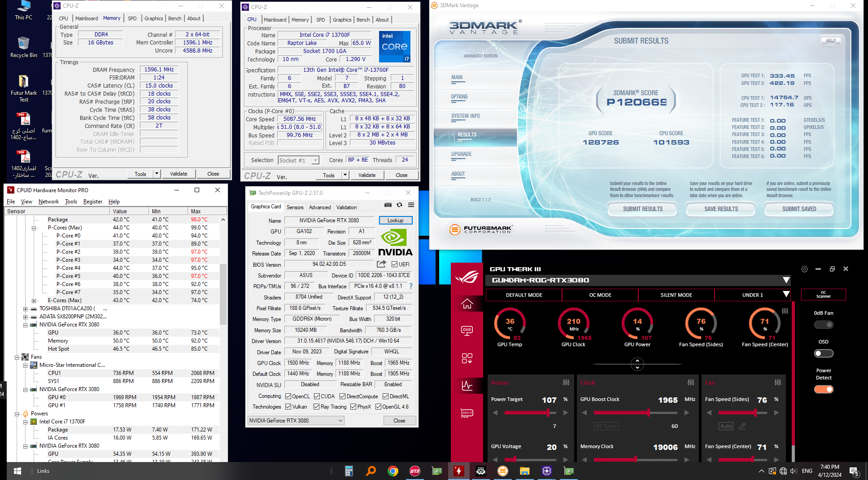868x480 pixels.
Task: Open the Sensors tab in GPU-Z
Action: point(295,207)
